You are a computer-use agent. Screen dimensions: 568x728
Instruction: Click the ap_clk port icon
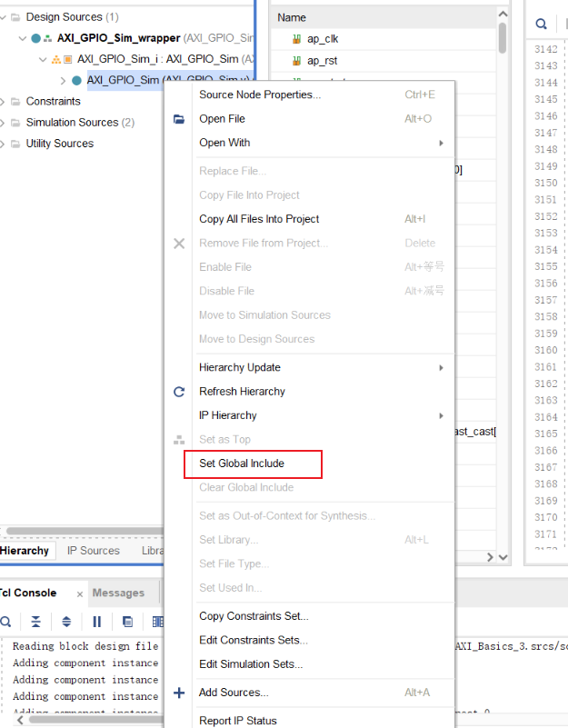point(296,39)
